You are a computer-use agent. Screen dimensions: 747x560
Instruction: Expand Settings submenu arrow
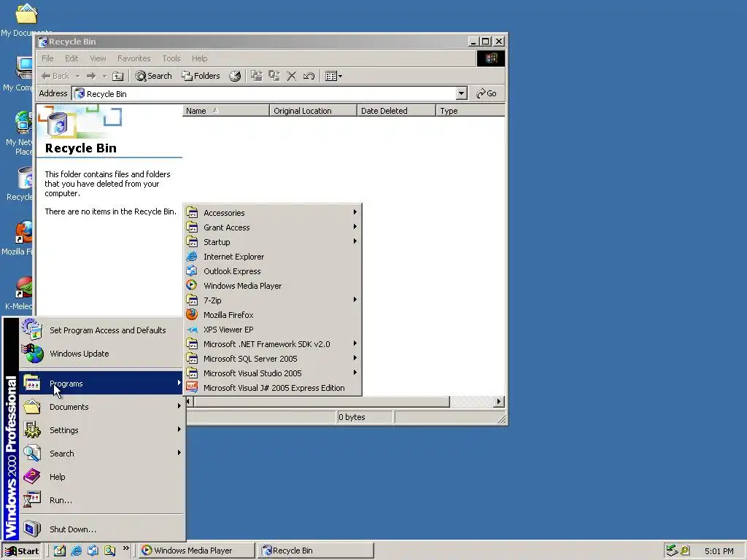point(179,429)
